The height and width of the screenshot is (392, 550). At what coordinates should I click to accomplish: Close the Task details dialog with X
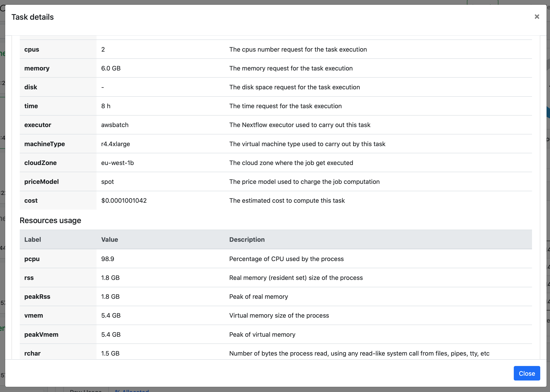coord(537,17)
